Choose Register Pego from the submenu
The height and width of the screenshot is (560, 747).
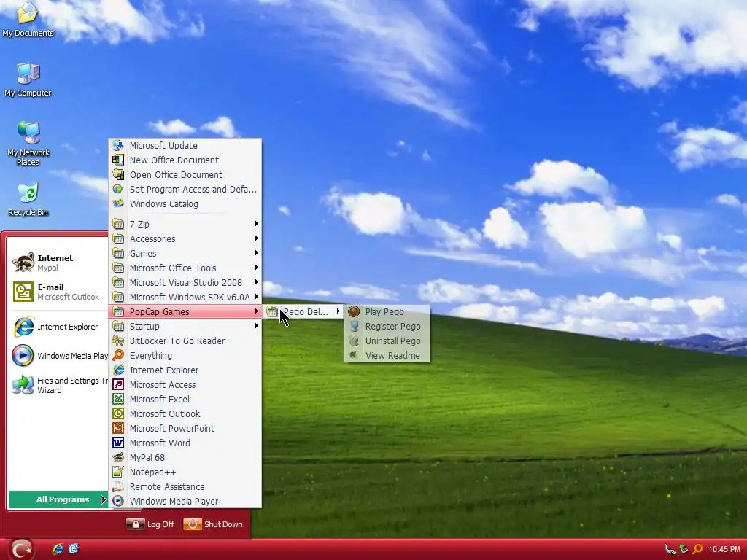(387, 327)
